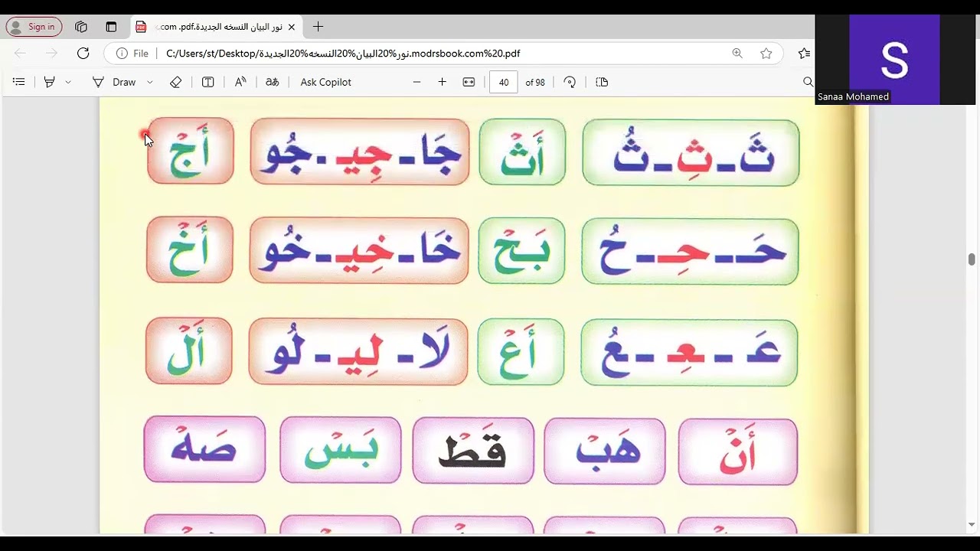This screenshot has width=980, height=551.
Task: Click the ثَ ـ ثِ ـ ثُ card
Action: [691, 152]
